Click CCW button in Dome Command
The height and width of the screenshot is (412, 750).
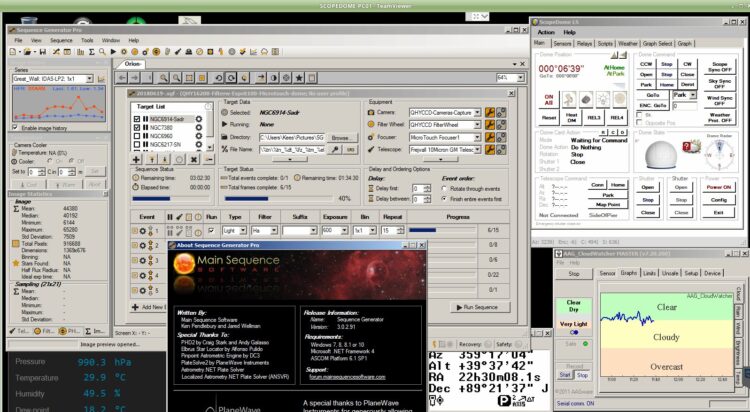646,64
